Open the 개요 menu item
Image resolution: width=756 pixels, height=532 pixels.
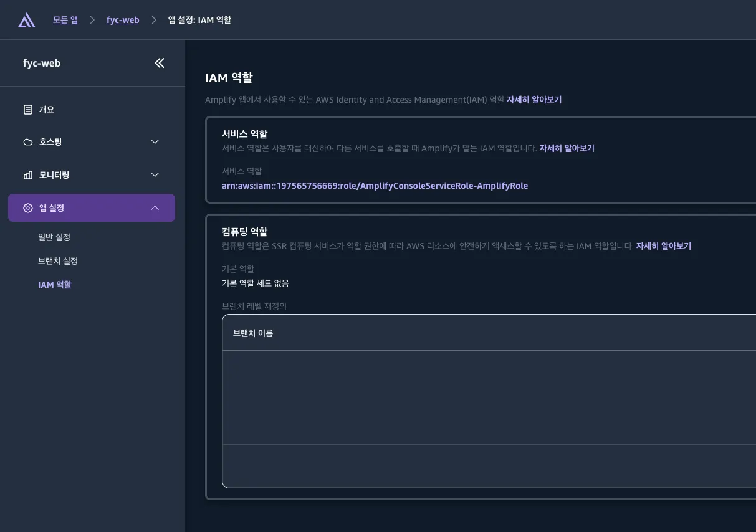click(x=92, y=110)
